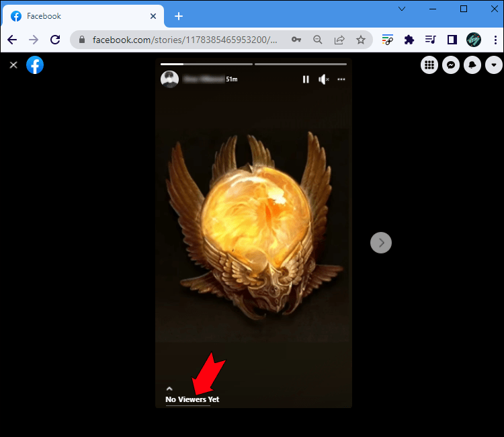This screenshot has width=504, height=437.
Task: Click the No Viewers Yet label
Action: click(192, 399)
